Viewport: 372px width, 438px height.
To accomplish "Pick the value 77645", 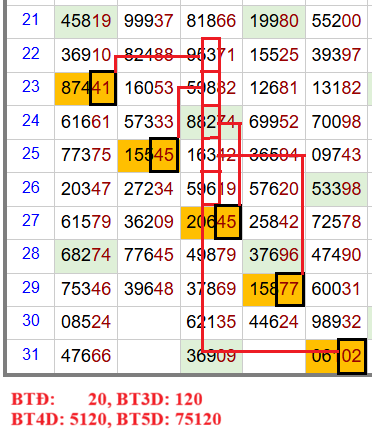I will (x=149, y=256).
